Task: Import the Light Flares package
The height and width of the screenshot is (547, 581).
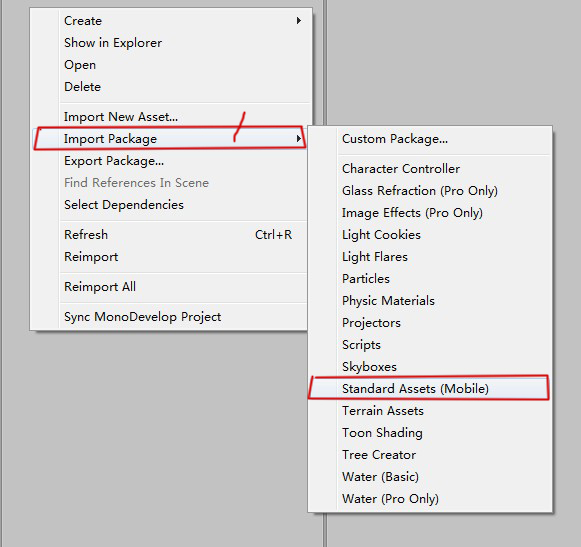Action: click(x=375, y=257)
